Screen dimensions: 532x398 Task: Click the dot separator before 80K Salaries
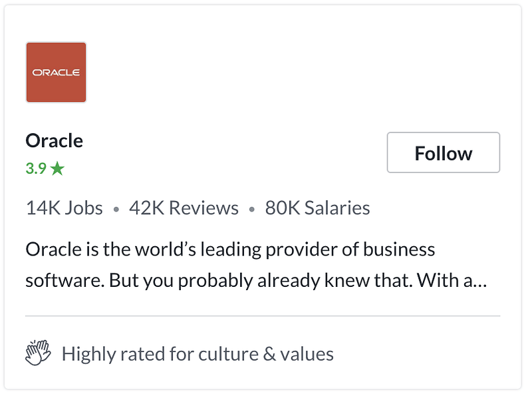(251, 210)
